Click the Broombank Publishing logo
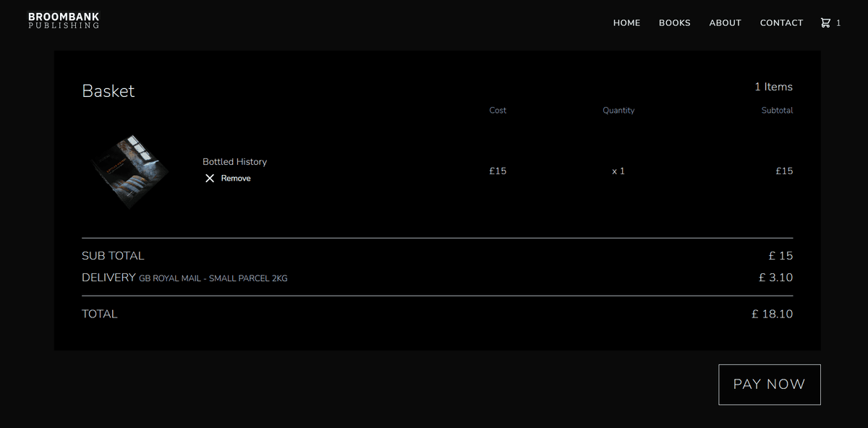Image resolution: width=868 pixels, height=428 pixels. (x=64, y=21)
